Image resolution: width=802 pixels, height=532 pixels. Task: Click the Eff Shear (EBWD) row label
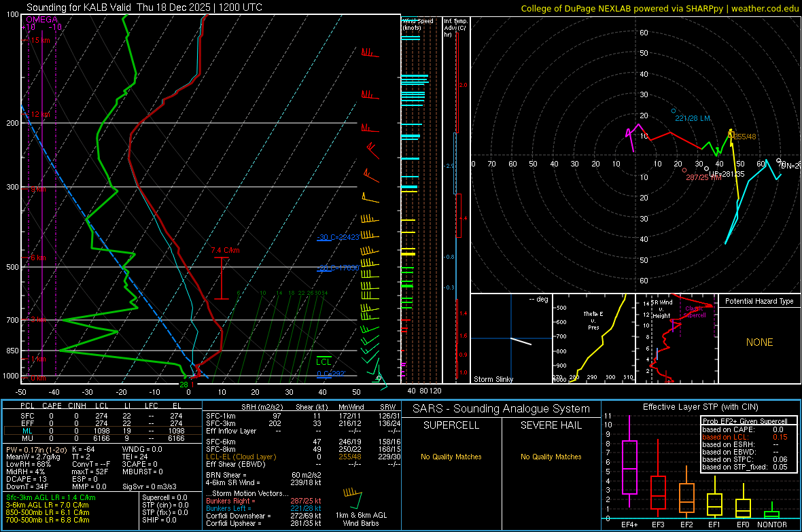point(235,464)
